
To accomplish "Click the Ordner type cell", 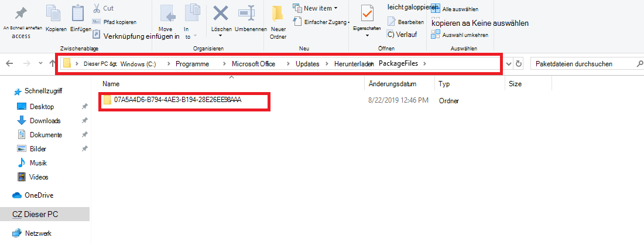I will pyautogui.click(x=449, y=100).
